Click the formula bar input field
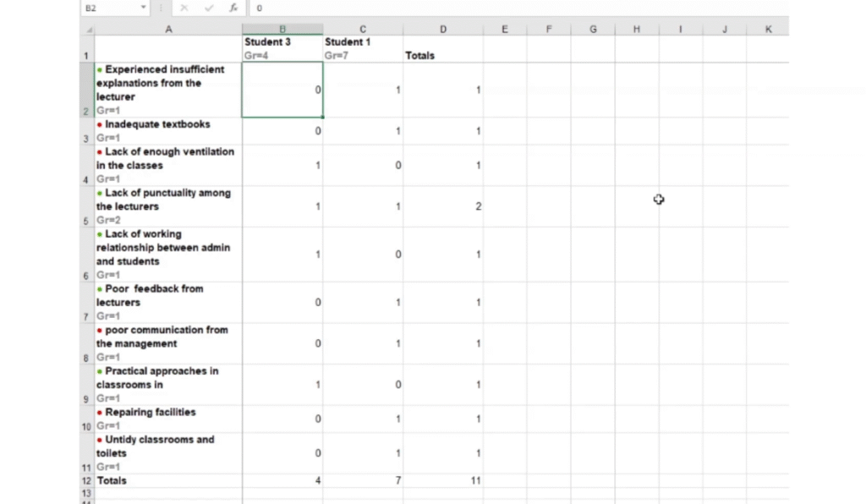This screenshot has height=504, width=866. click(507, 8)
